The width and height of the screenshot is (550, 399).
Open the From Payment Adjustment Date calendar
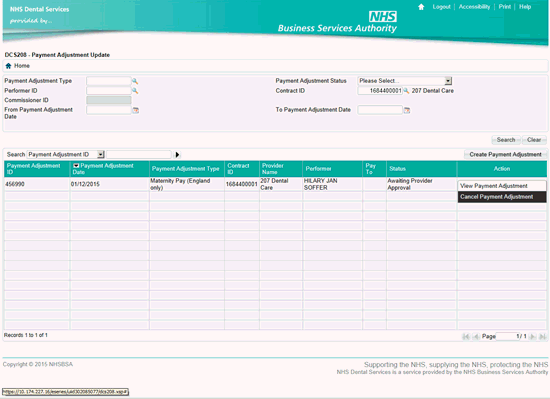(x=135, y=110)
